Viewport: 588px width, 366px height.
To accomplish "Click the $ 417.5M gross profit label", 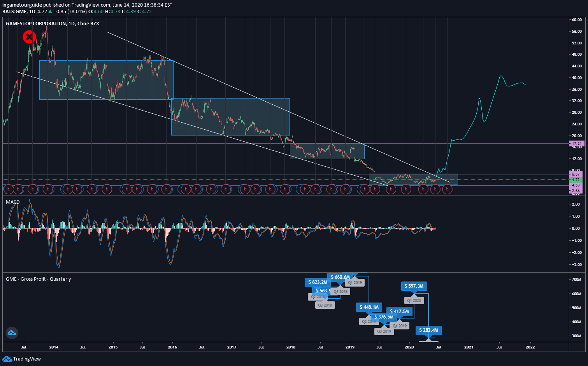I will [399, 311].
